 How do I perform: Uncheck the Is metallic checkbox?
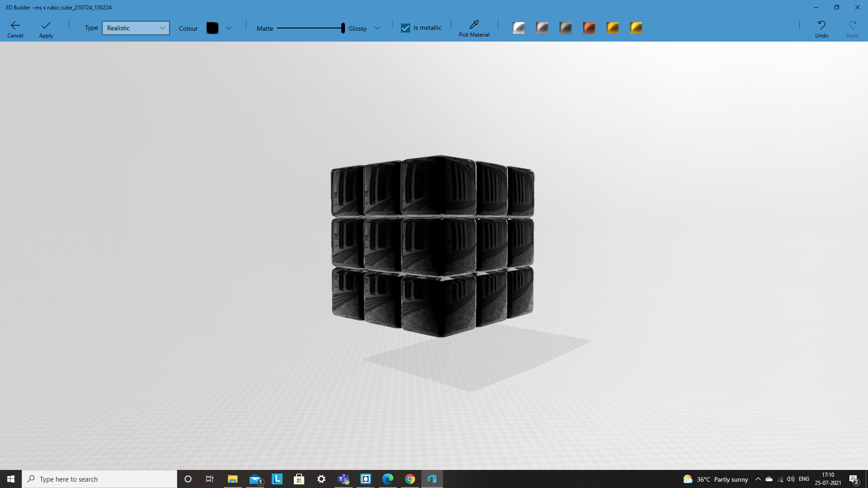(405, 28)
